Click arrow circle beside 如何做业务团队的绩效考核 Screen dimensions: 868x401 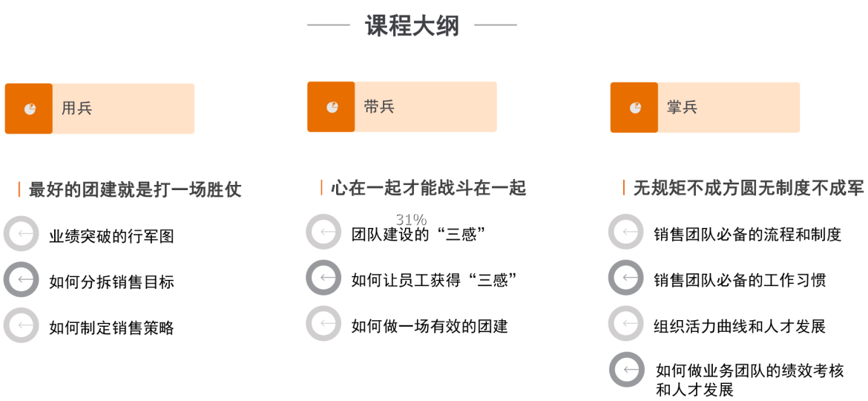(x=627, y=369)
